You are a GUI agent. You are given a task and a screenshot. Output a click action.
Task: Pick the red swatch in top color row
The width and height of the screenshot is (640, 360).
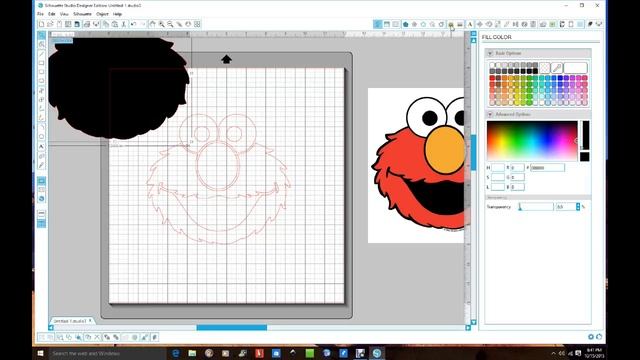coord(492,78)
